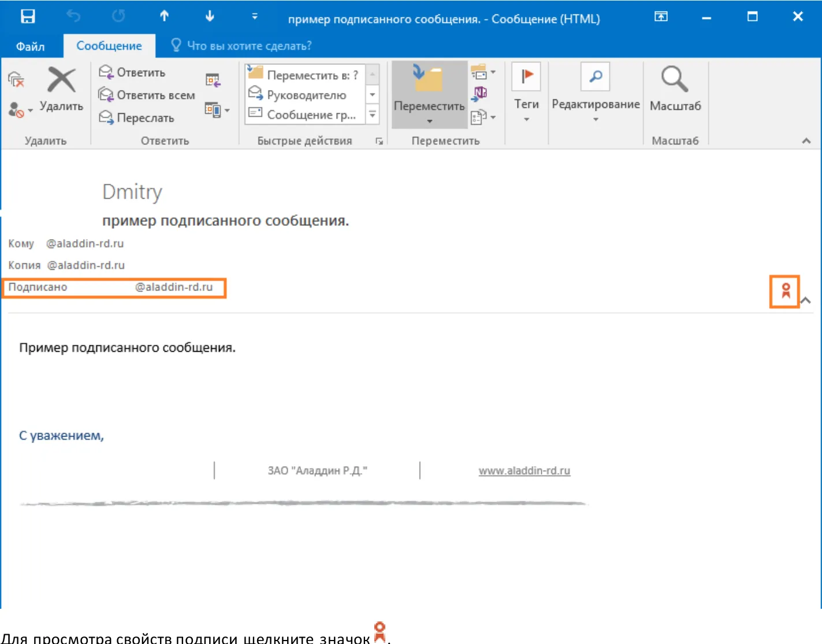Click the Ignore conversation icon

coord(16,80)
